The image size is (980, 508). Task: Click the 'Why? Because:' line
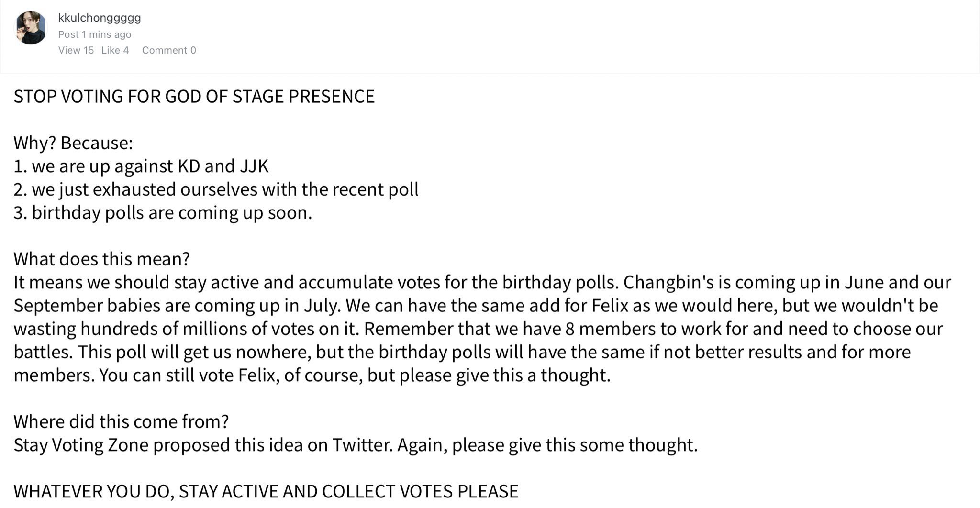coord(73,143)
